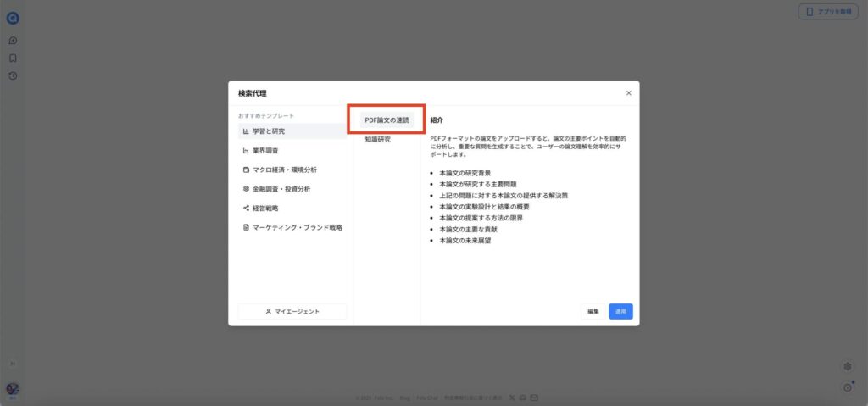Start a new chat from the sidebar
Image resolution: width=868 pixels, height=406 pixels.
pos(13,41)
